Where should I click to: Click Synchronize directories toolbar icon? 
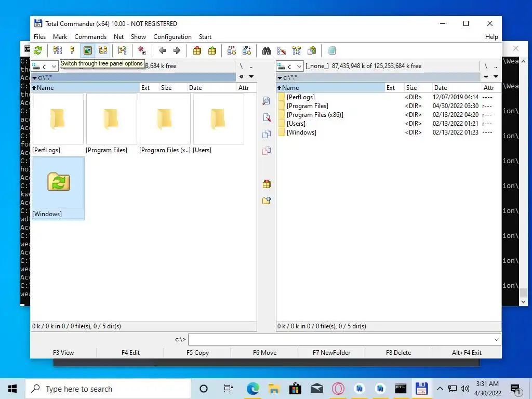297,50
